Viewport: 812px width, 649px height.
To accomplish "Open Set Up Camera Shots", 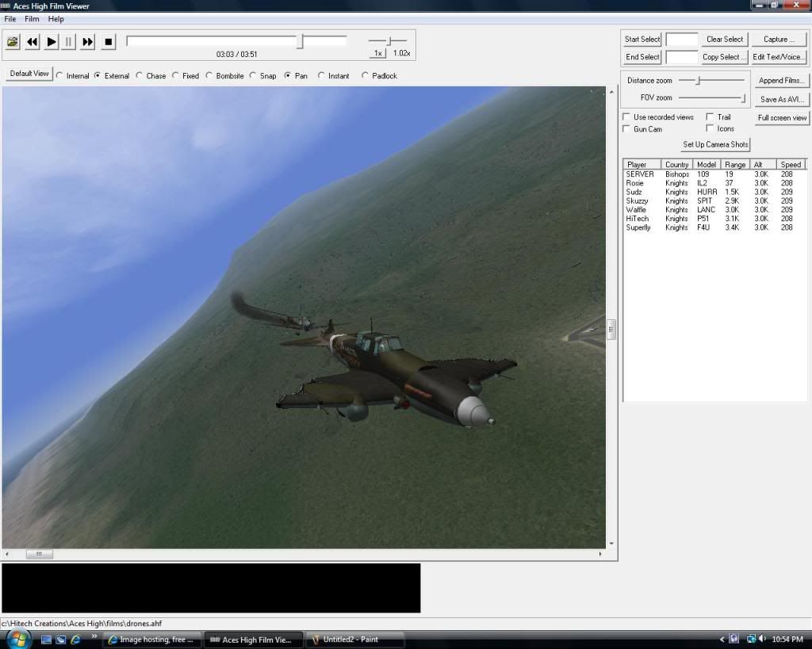I will (x=715, y=145).
